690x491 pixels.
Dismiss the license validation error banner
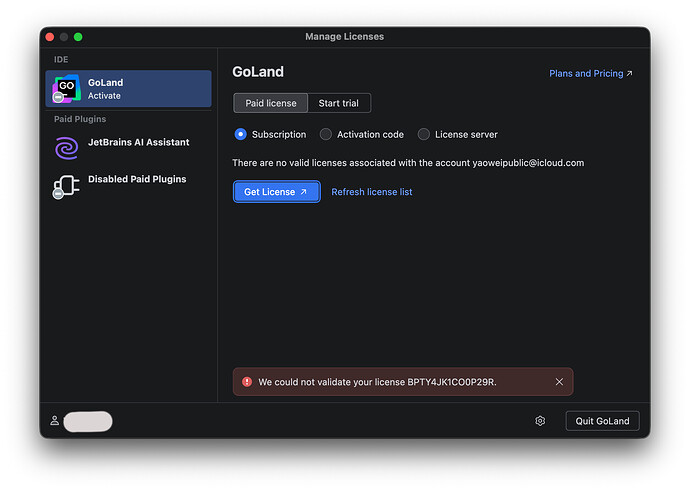click(x=559, y=382)
